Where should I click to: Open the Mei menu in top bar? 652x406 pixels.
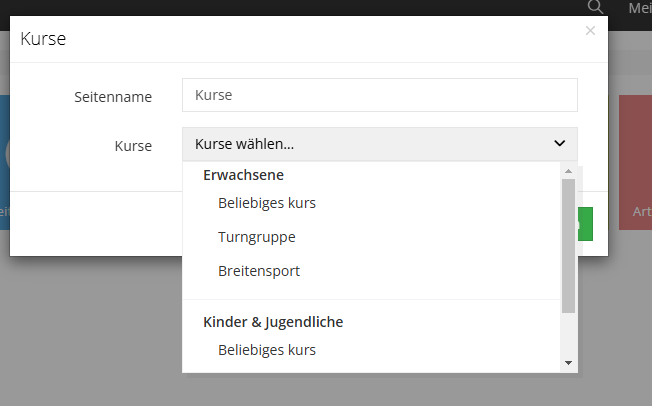[640, 8]
